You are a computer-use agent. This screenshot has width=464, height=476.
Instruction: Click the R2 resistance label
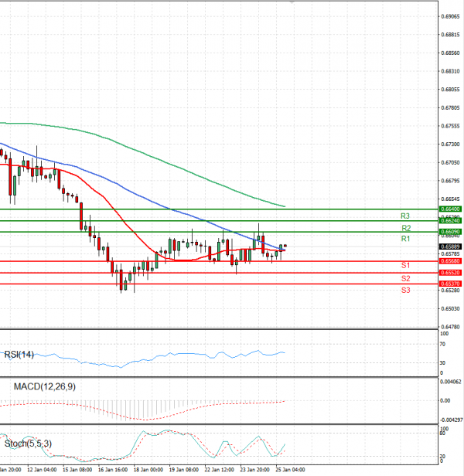[x=406, y=228]
